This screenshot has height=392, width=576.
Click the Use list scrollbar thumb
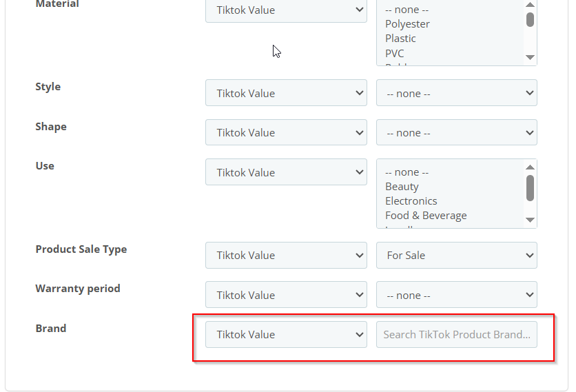(x=530, y=188)
